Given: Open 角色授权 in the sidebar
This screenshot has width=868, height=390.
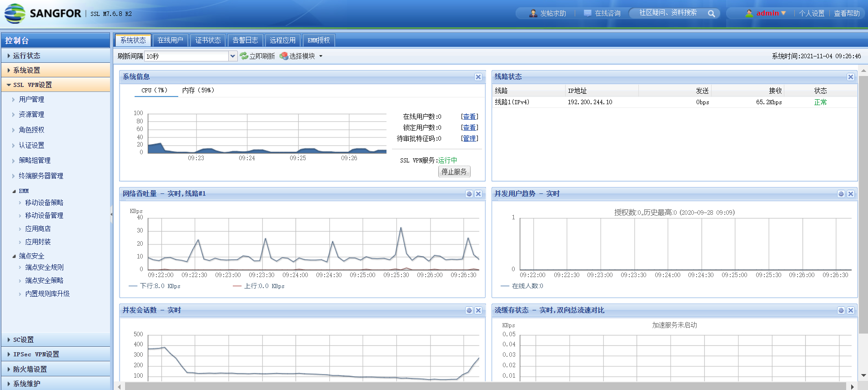Looking at the screenshot, I should coord(31,130).
